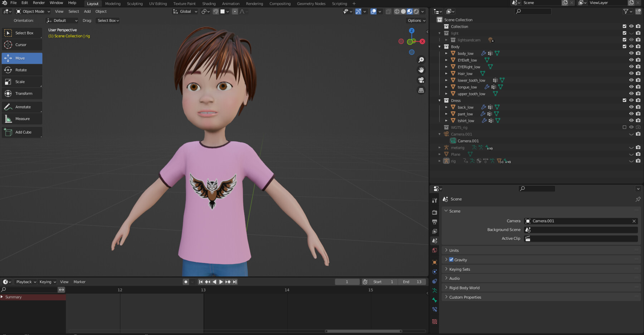Open the Transform Orientation dropdown showing Global

tap(185, 11)
